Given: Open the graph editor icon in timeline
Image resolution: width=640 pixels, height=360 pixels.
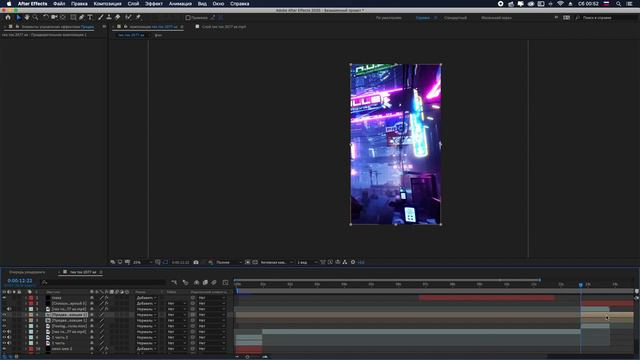Looking at the screenshot, I should 225,282.
